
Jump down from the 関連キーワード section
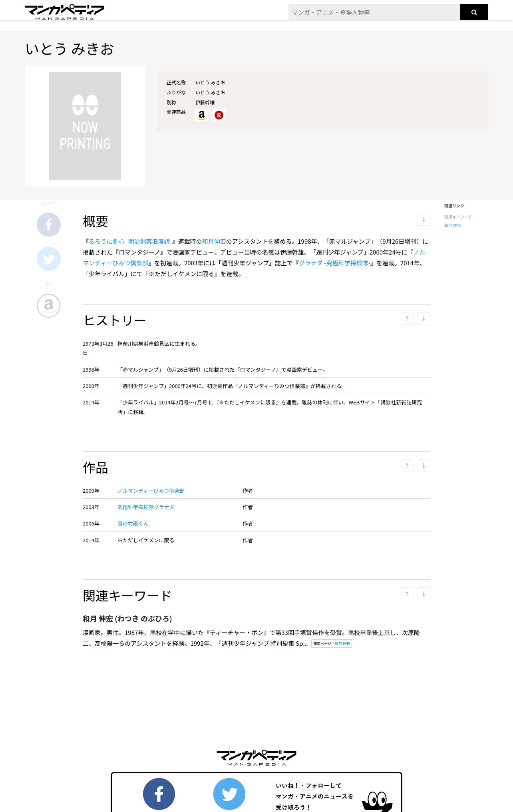click(x=424, y=594)
